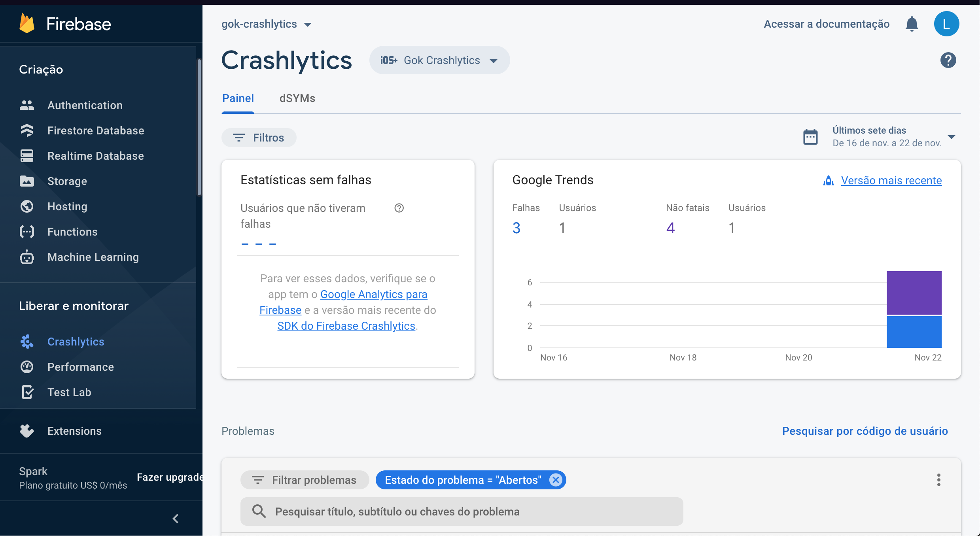Image resolution: width=980 pixels, height=536 pixels.
Task: Open the Versão mais recente link
Action: pyautogui.click(x=891, y=180)
